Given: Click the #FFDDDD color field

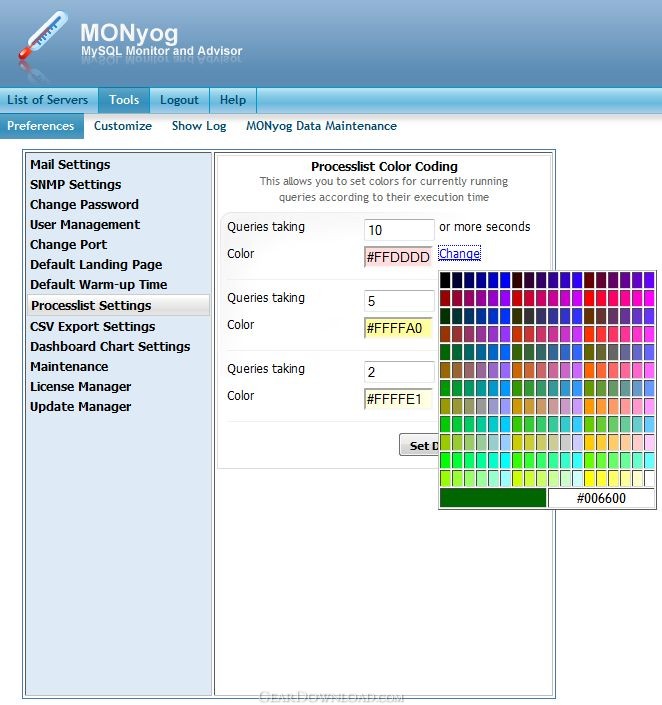Looking at the screenshot, I should click(x=398, y=257).
